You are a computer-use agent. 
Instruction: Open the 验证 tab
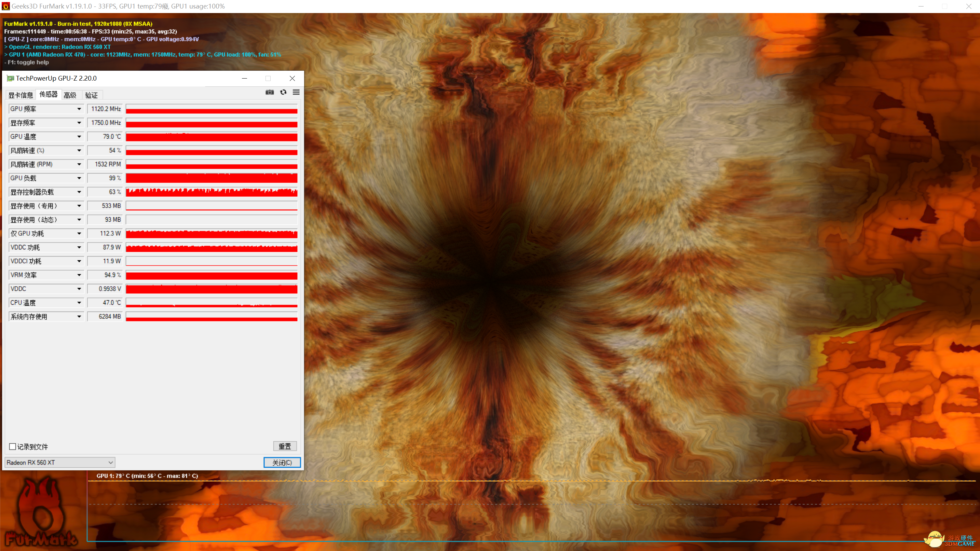point(91,95)
